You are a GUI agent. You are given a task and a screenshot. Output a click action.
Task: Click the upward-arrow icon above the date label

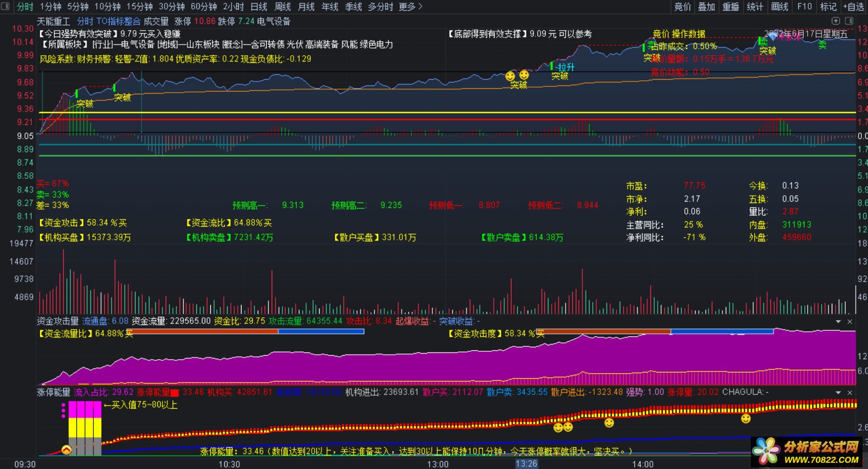(x=836, y=21)
